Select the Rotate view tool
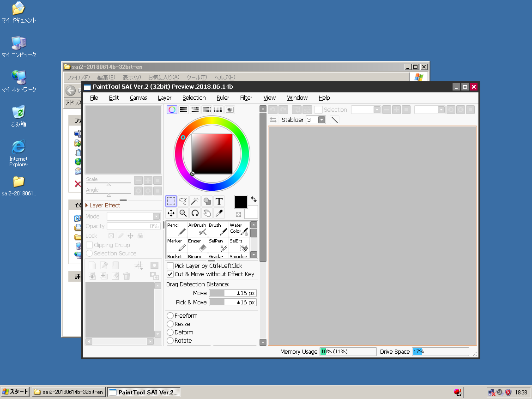Screen dimensions: 532x399 pyautogui.click(x=195, y=213)
